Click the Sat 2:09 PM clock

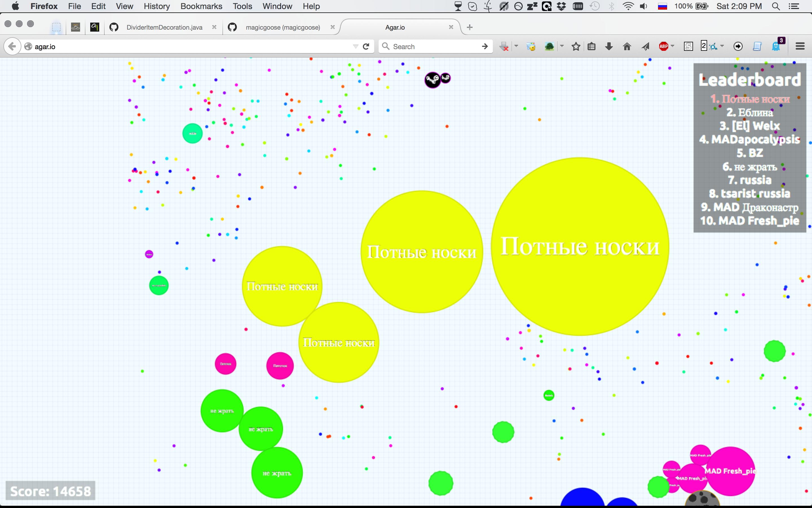tap(739, 6)
